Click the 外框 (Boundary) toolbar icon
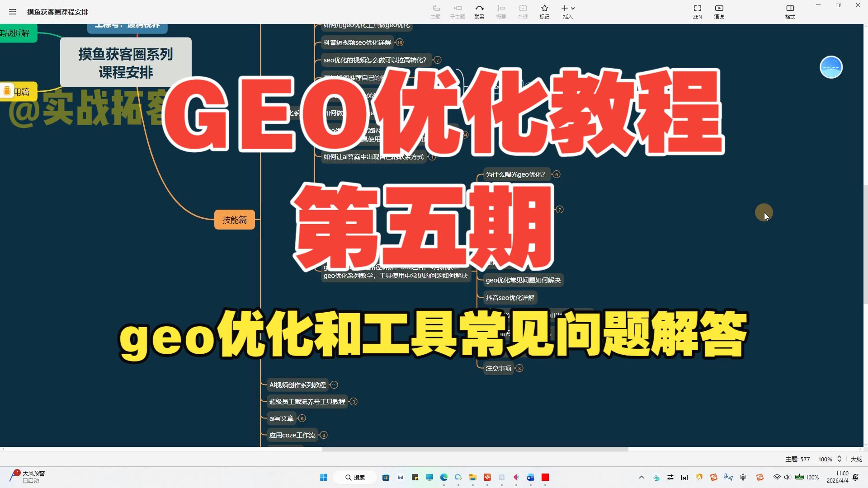 coord(523,12)
